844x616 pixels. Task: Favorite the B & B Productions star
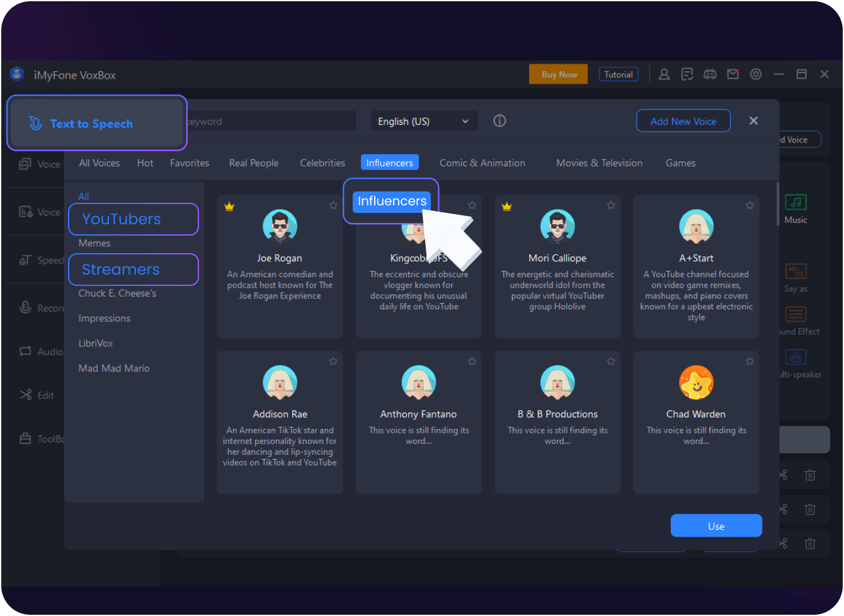pyautogui.click(x=610, y=362)
